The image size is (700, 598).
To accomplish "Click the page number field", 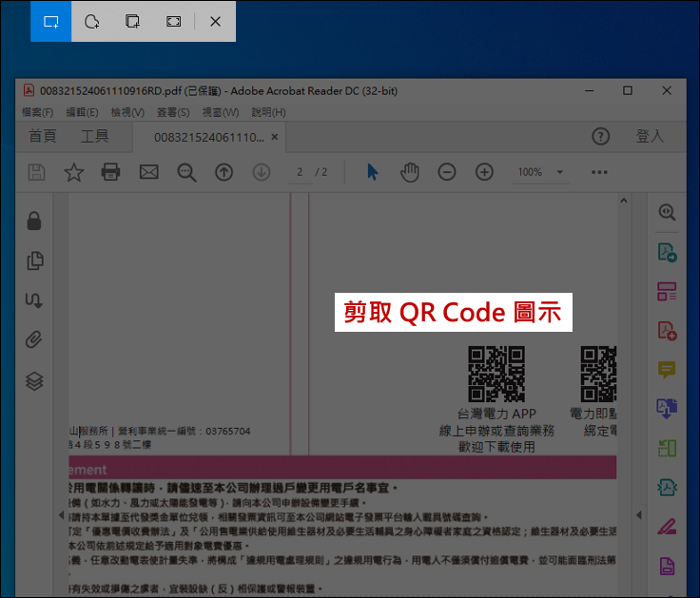I will point(300,173).
